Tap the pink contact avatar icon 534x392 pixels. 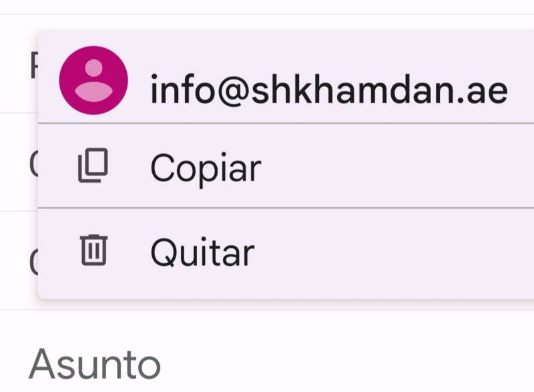click(93, 80)
